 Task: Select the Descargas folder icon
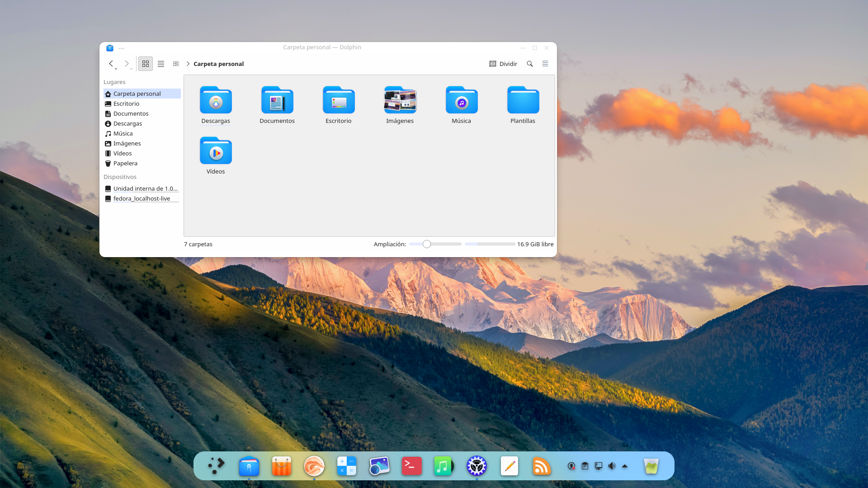point(216,100)
